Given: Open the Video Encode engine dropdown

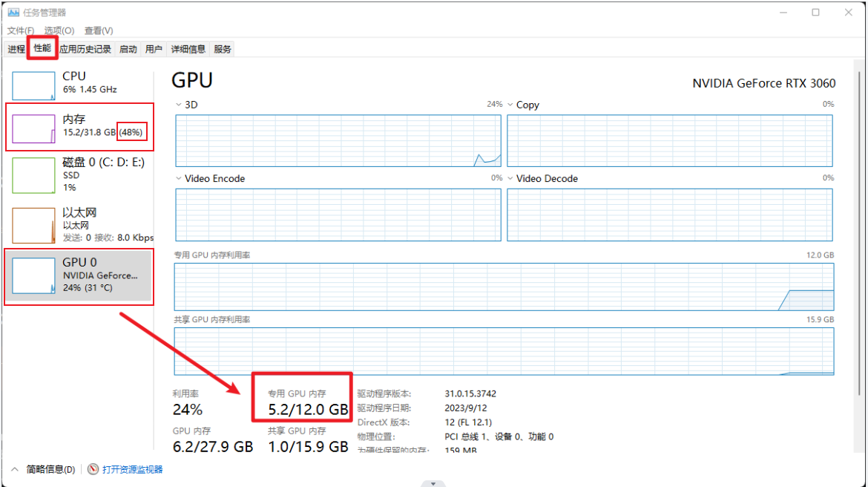Looking at the screenshot, I should tap(179, 178).
